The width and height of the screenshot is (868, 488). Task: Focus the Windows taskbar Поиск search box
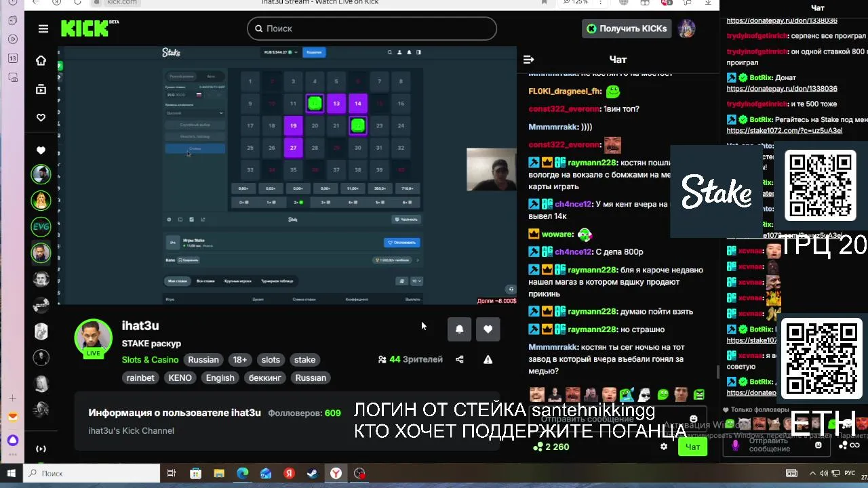(x=92, y=473)
